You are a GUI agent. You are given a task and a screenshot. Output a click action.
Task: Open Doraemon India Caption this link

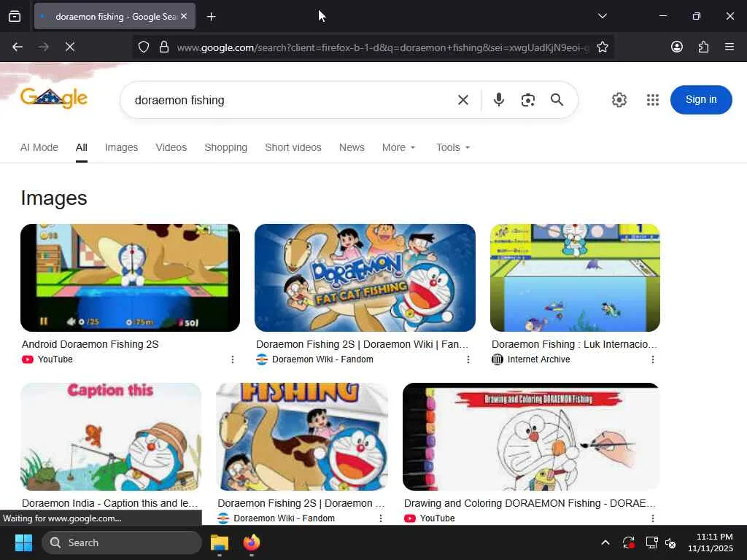(109, 503)
